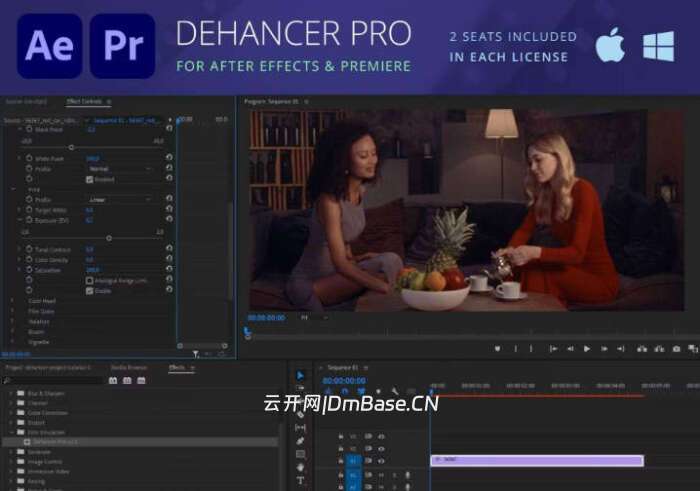Play the sequence in Program monitor
The width and height of the screenshot is (700, 491).
(x=587, y=349)
